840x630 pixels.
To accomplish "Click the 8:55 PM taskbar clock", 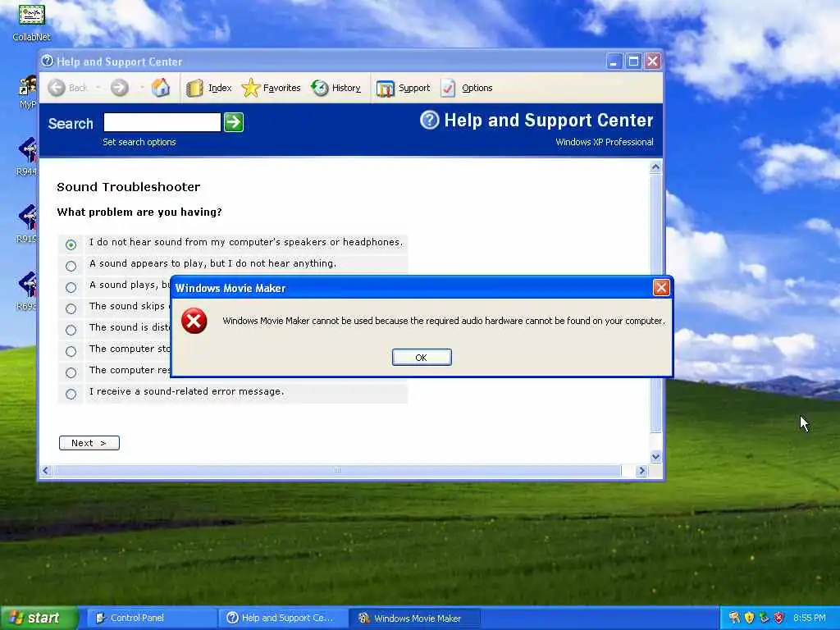I will [x=810, y=618].
